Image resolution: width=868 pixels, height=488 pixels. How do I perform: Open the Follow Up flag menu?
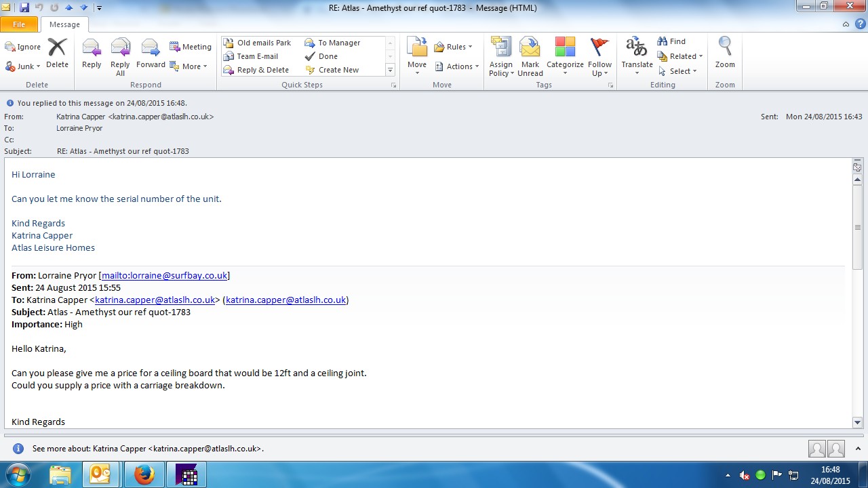pos(599,57)
